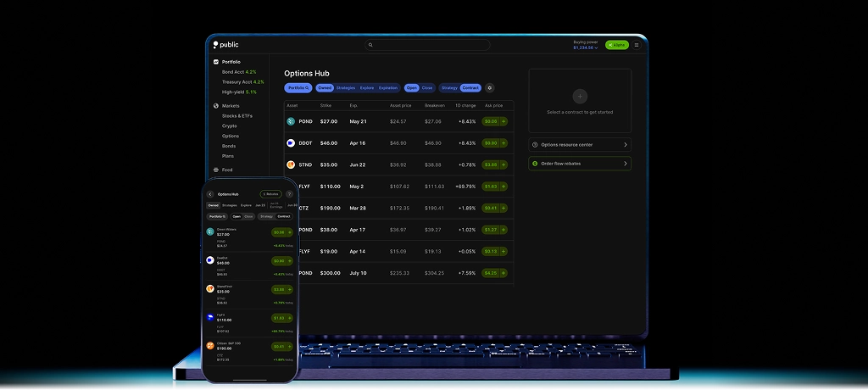Image resolution: width=868 pixels, height=390 pixels.
Task: Open Crypto in the Markets sidebar
Action: (x=229, y=125)
